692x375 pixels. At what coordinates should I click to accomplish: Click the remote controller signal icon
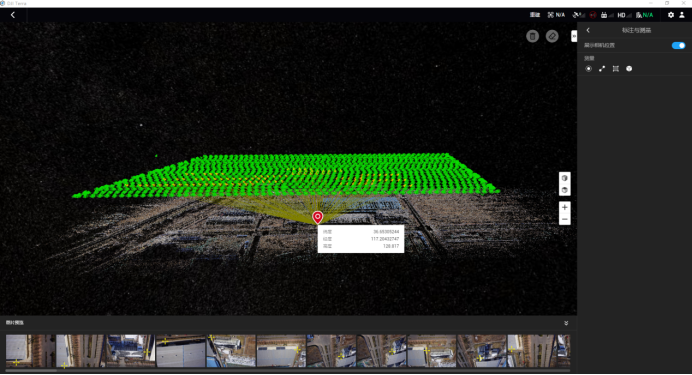point(607,15)
